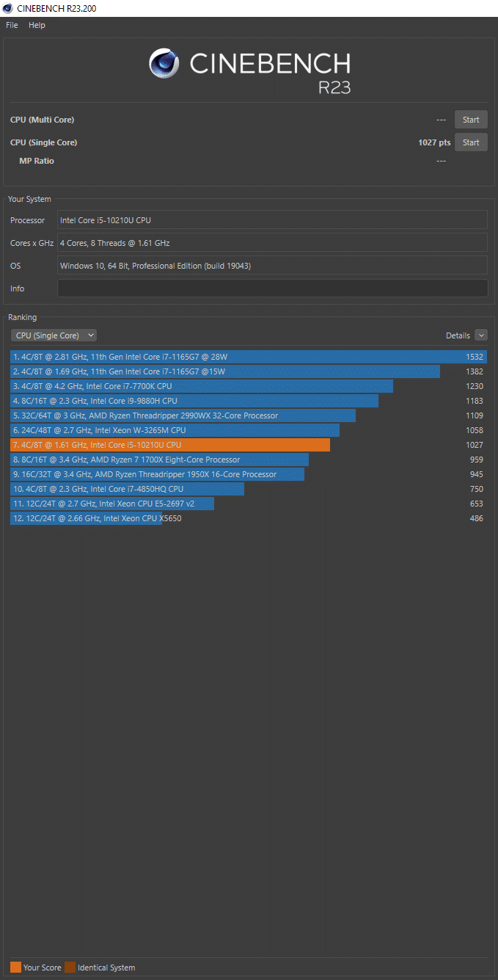Select ranking row 8 Ryzen 7 1700X
Image resolution: width=498 pixels, height=980 pixels.
(249, 460)
